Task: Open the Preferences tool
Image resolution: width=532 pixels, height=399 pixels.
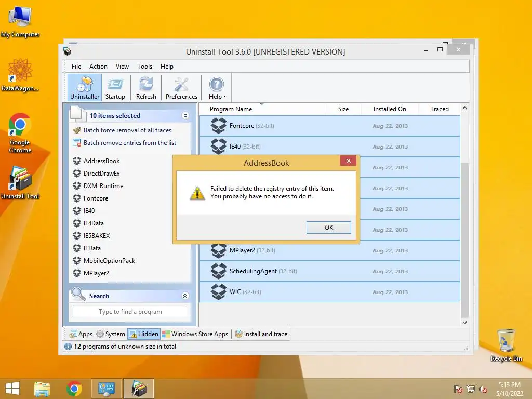Action: pyautogui.click(x=181, y=87)
